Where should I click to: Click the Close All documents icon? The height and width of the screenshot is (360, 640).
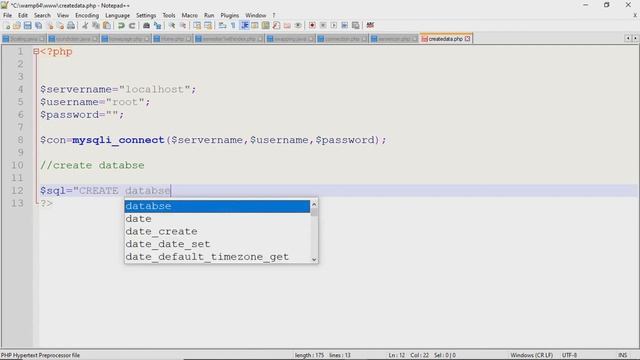60,26
